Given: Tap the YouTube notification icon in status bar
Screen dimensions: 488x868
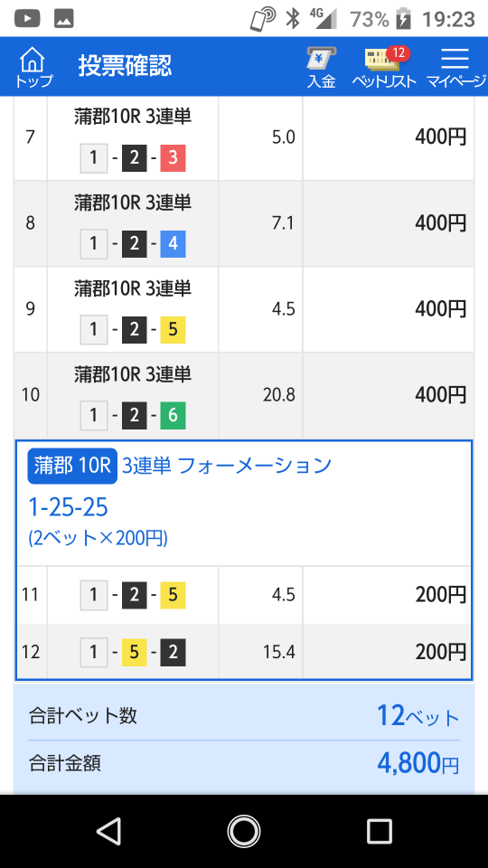Looking at the screenshot, I should click(x=27, y=19).
